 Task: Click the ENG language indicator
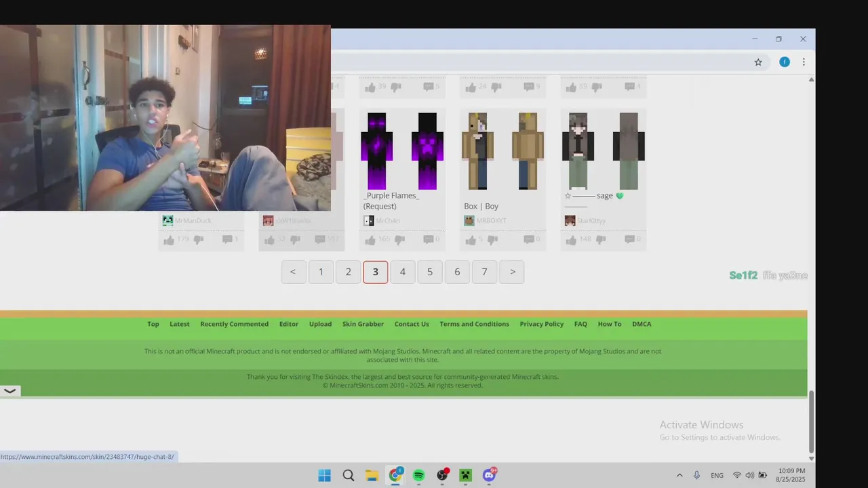point(717,476)
